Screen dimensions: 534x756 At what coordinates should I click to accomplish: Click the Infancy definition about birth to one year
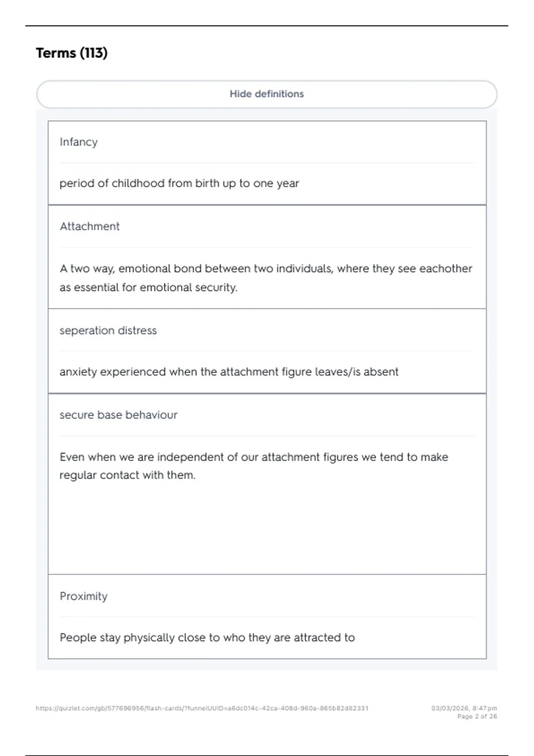179,183
